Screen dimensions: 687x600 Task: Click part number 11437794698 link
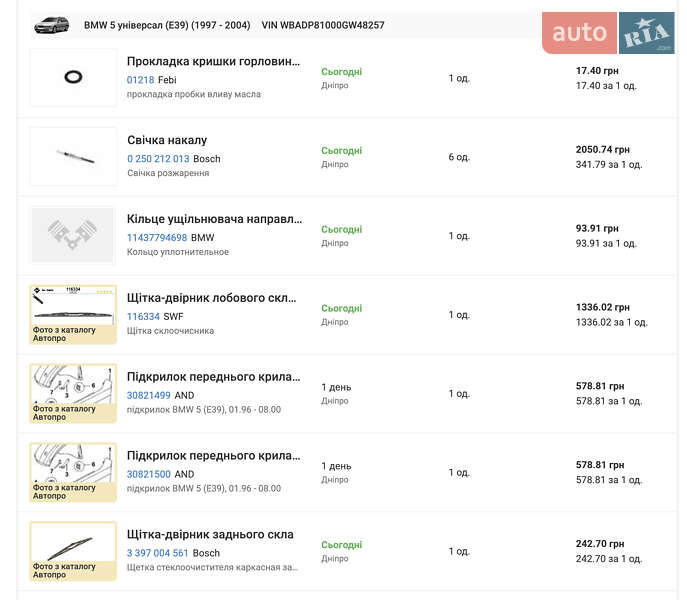pyautogui.click(x=156, y=238)
